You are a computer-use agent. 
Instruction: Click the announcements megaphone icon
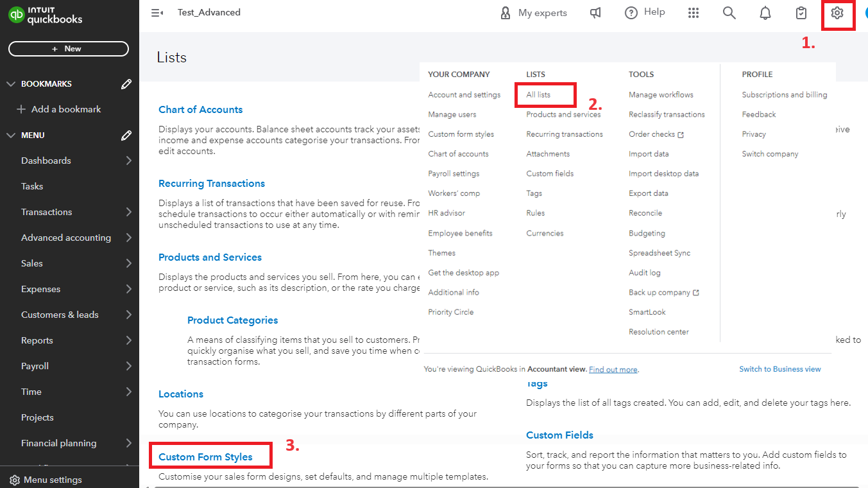coord(595,12)
